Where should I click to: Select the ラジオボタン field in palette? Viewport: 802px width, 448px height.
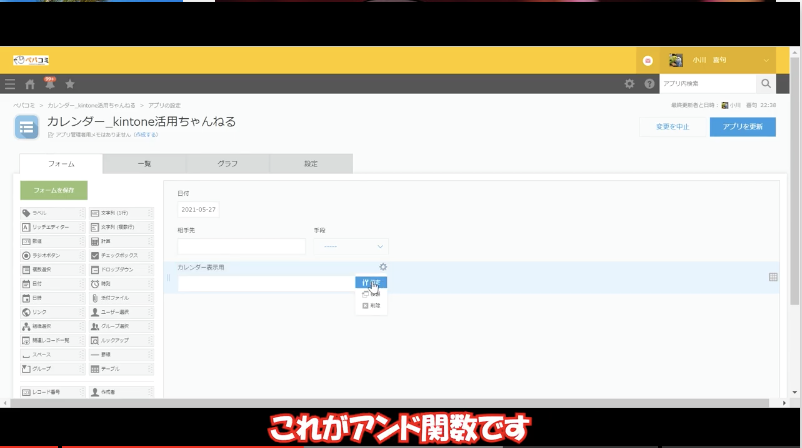[53, 255]
